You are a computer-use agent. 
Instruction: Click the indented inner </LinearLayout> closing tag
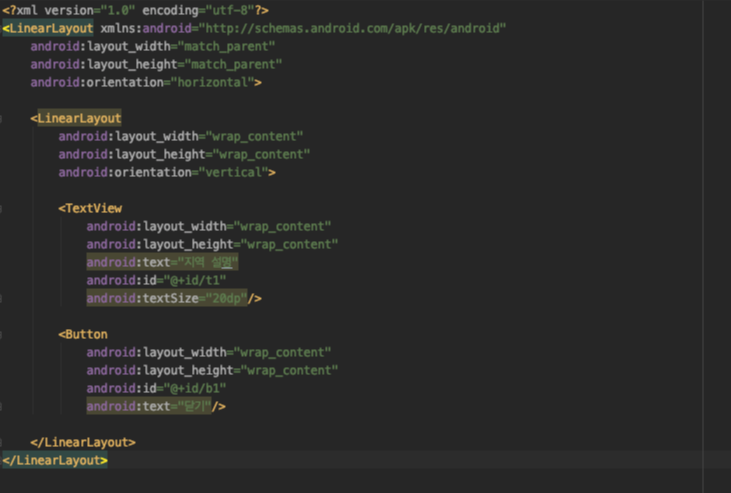pos(83,443)
